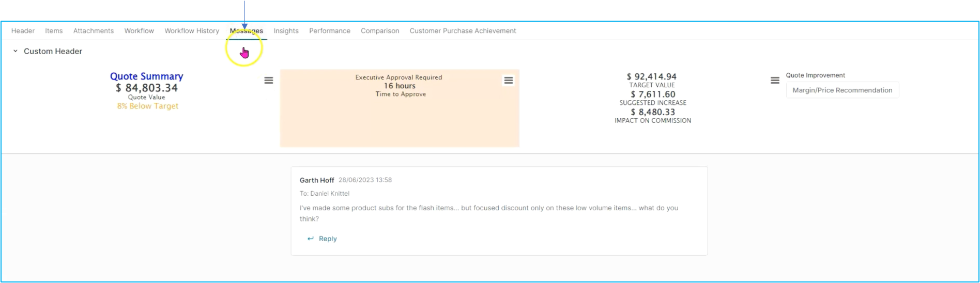This screenshot has height=283, width=980.
Task: Click the IMPACT ON COMMISSION label
Action: [x=653, y=121]
